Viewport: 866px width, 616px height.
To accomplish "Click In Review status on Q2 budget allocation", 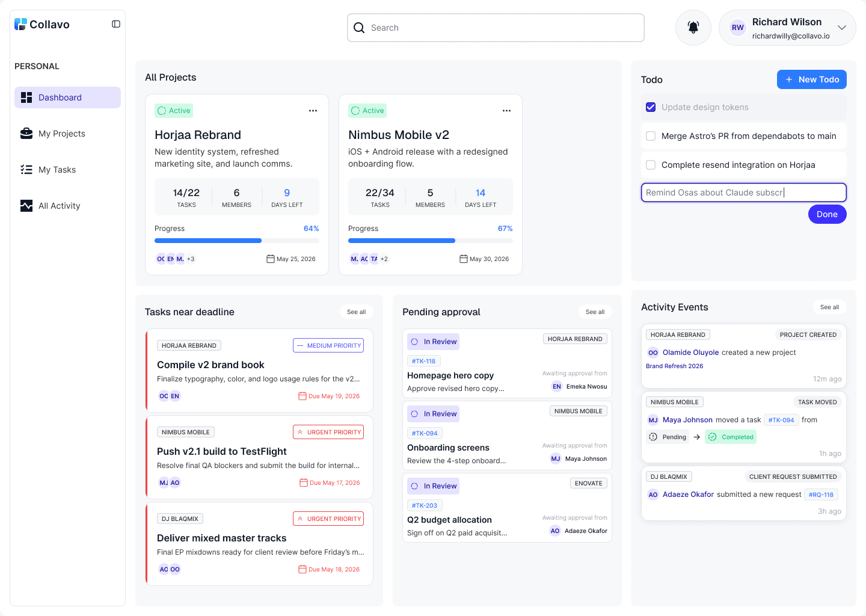I will 433,486.
